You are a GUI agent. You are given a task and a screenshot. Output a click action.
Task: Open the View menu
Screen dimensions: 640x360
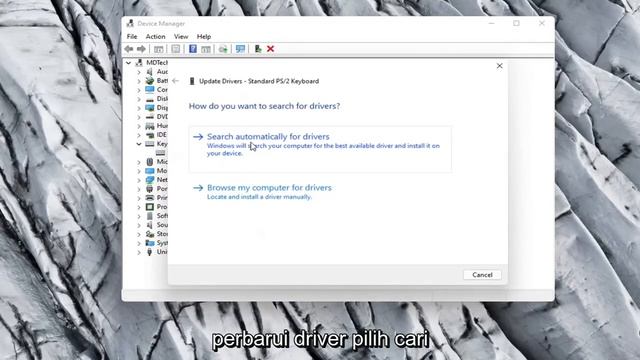click(x=181, y=37)
